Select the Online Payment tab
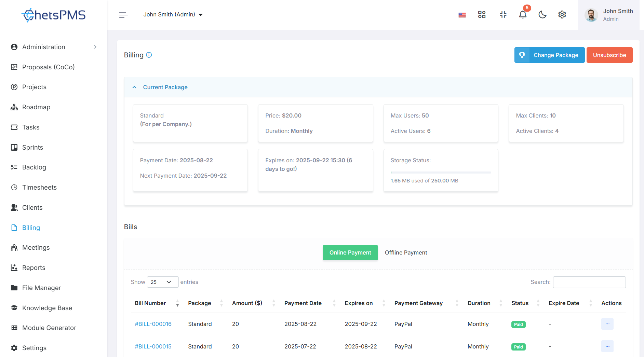644x357 pixels. point(350,253)
